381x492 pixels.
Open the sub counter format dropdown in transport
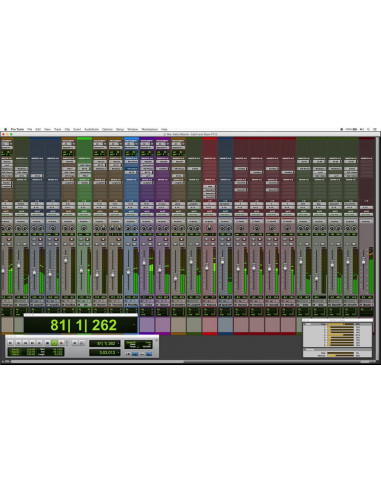point(118,352)
